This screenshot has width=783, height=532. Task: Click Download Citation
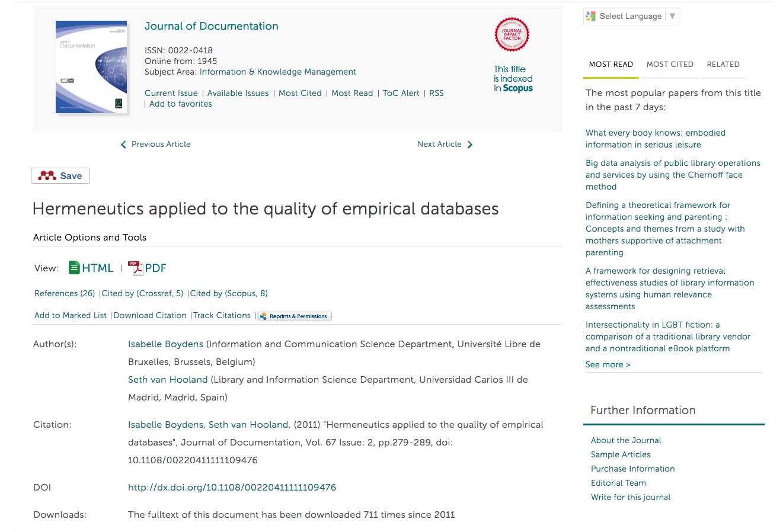[150, 315]
